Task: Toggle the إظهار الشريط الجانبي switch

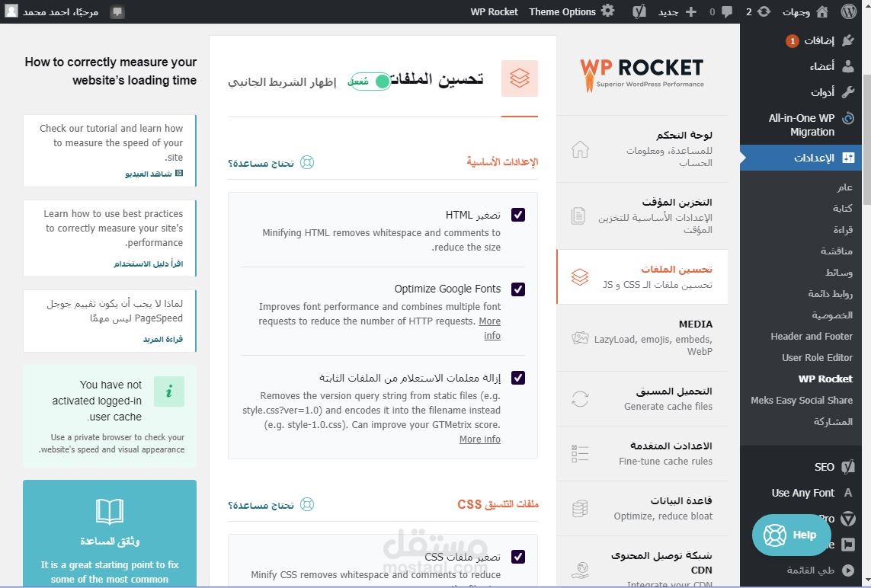Action: click(370, 81)
